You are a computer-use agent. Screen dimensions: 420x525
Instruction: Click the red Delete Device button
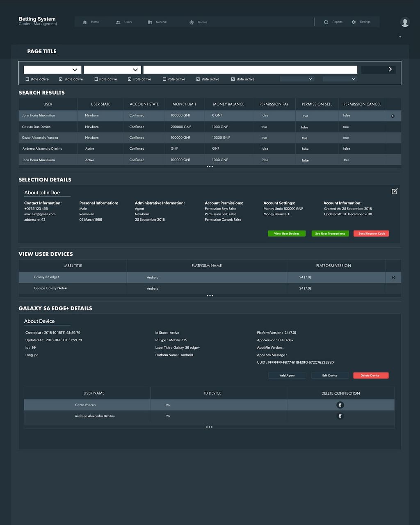click(x=371, y=376)
